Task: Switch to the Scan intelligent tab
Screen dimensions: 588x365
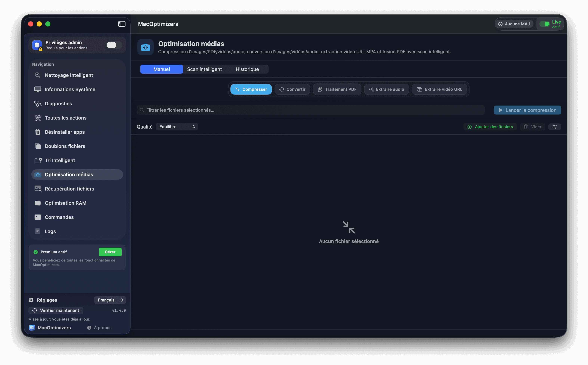Action: coord(204,69)
